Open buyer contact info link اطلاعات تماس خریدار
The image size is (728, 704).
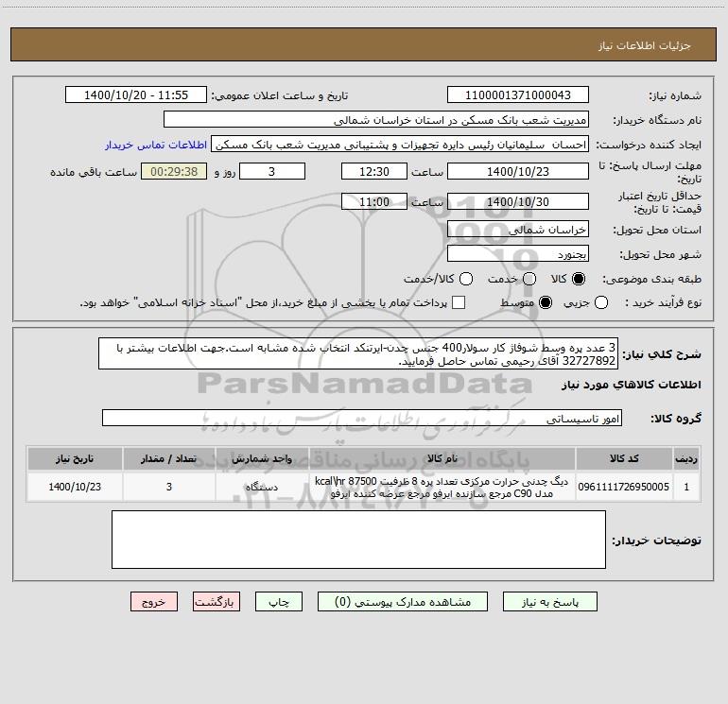tap(156, 145)
